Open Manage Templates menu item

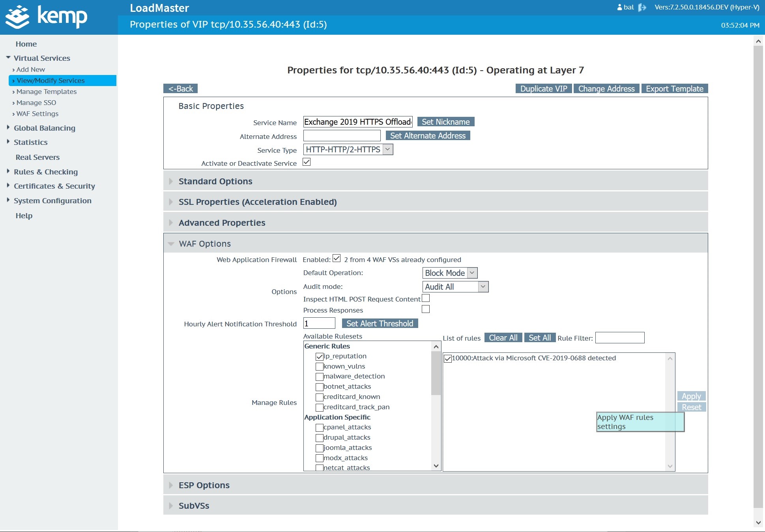click(47, 92)
